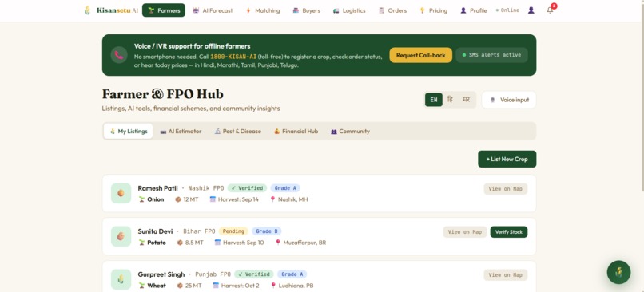This screenshot has height=292, width=644.
Task: Switch to the Pest & Disease tab
Action: point(238,131)
